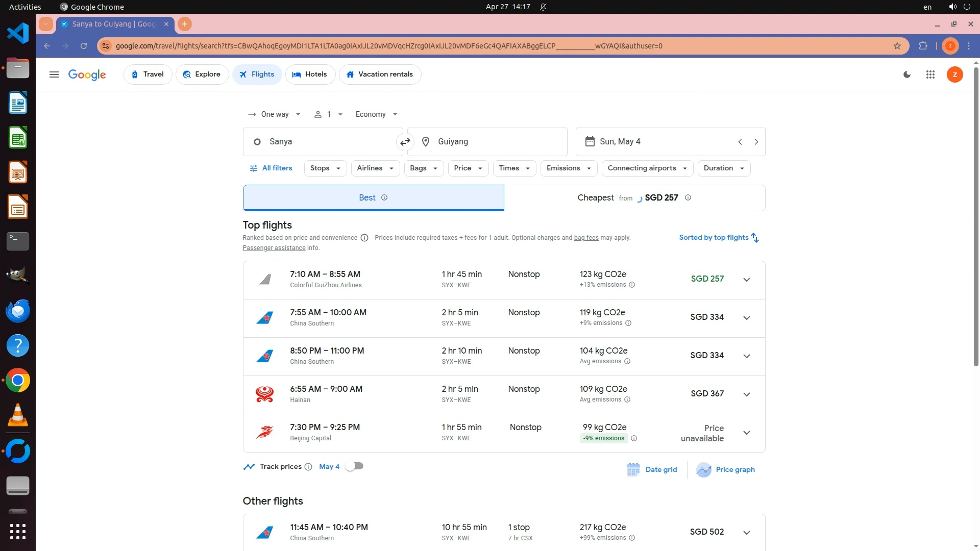
Task: Switch to the Cheapest tab
Action: tap(634, 198)
